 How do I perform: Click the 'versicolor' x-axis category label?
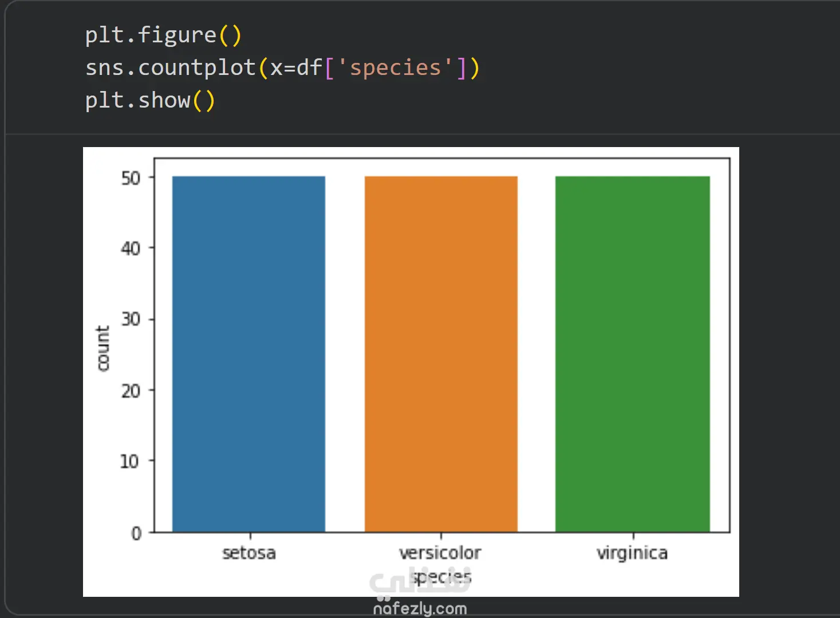440,553
